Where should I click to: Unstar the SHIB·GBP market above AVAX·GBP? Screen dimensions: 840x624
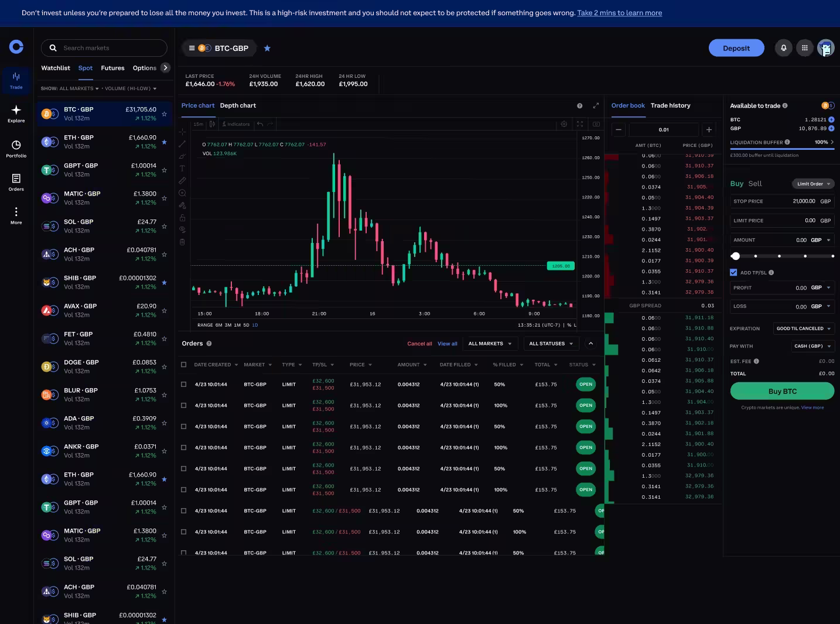point(164,283)
